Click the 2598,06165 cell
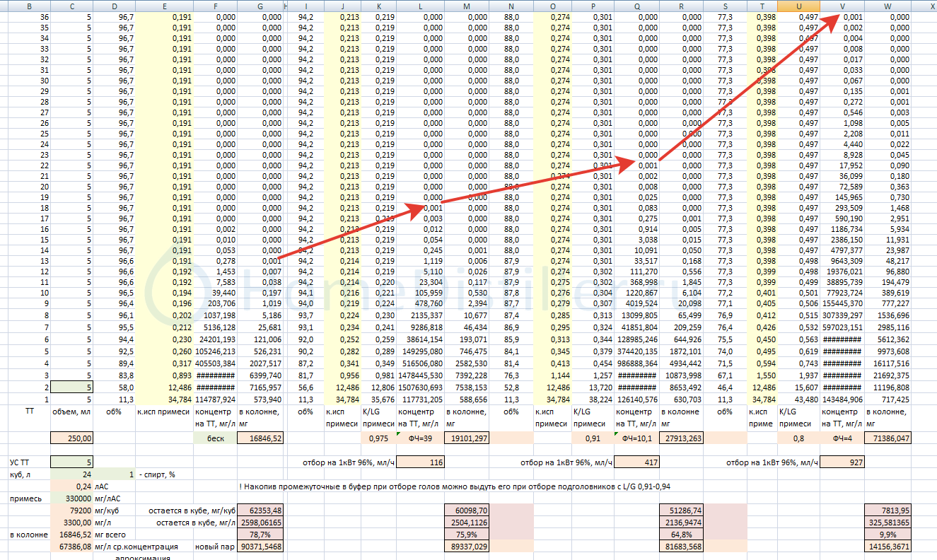937x560 pixels. pos(260,522)
